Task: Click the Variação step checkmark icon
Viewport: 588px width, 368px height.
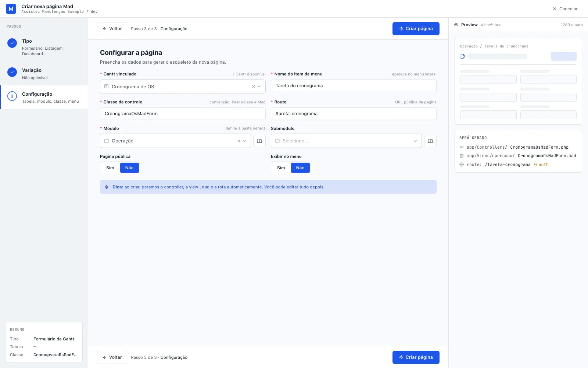Action: [12, 72]
